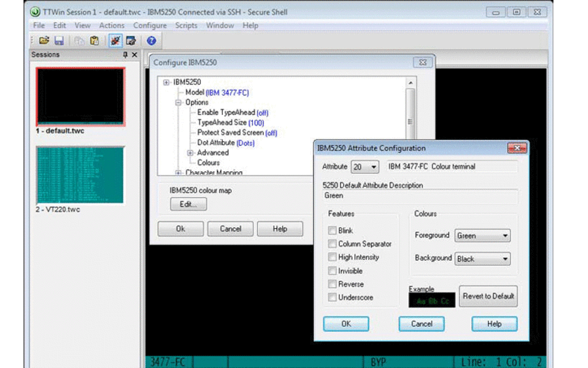The height and width of the screenshot is (368, 588).
Task: Open the View menu
Action: pyautogui.click(x=82, y=25)
